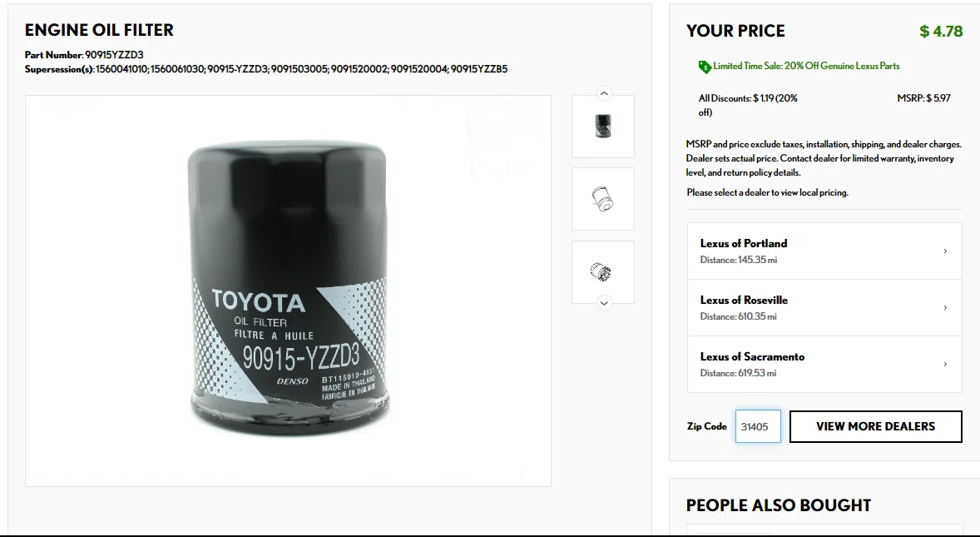Click the green sale price tag icon

point(705,67)
